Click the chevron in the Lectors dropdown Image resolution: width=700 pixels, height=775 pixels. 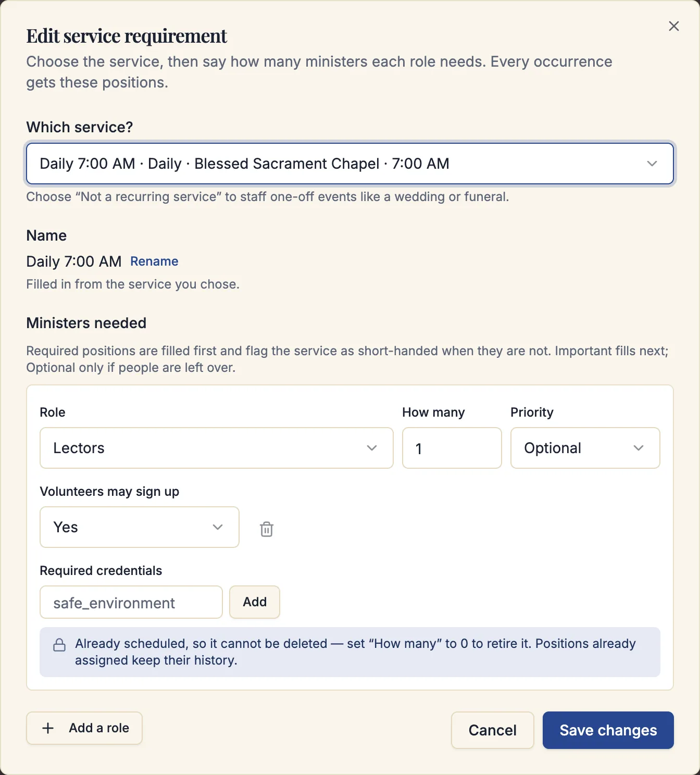click(372, 448)
